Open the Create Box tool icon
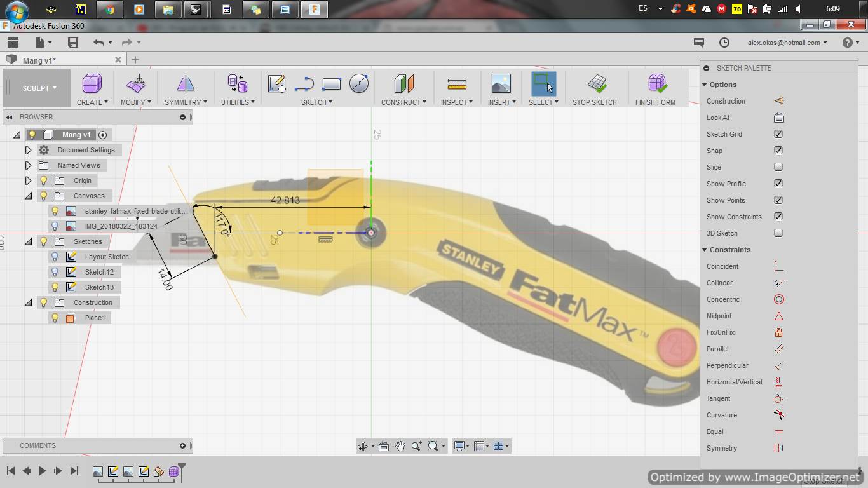Viewport: 868px width, 488px height. point(92,84)
